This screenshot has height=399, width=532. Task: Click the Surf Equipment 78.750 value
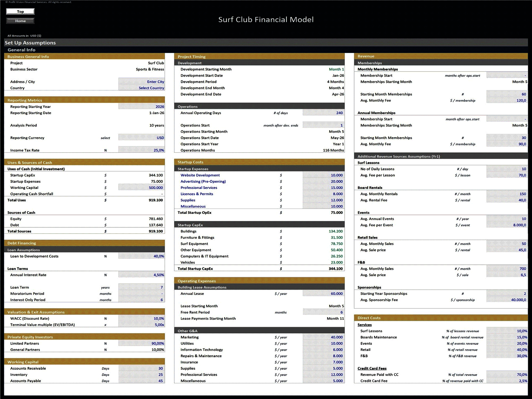click(337, 244)
